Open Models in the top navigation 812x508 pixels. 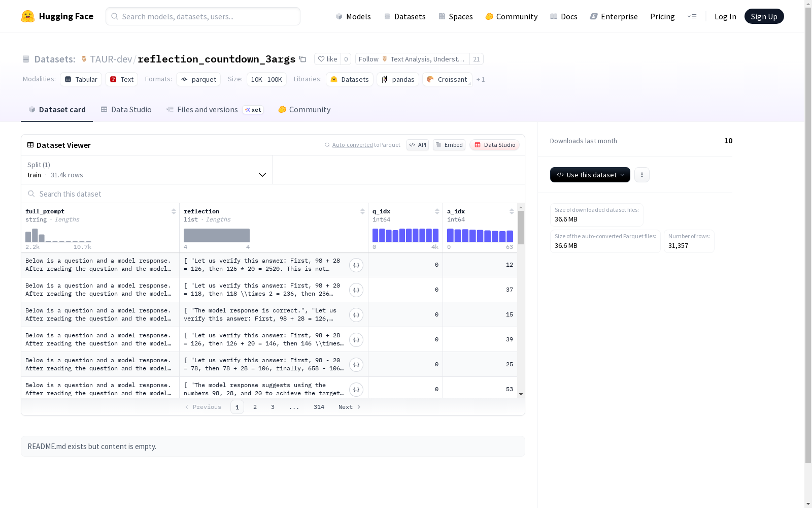(353, 16)
